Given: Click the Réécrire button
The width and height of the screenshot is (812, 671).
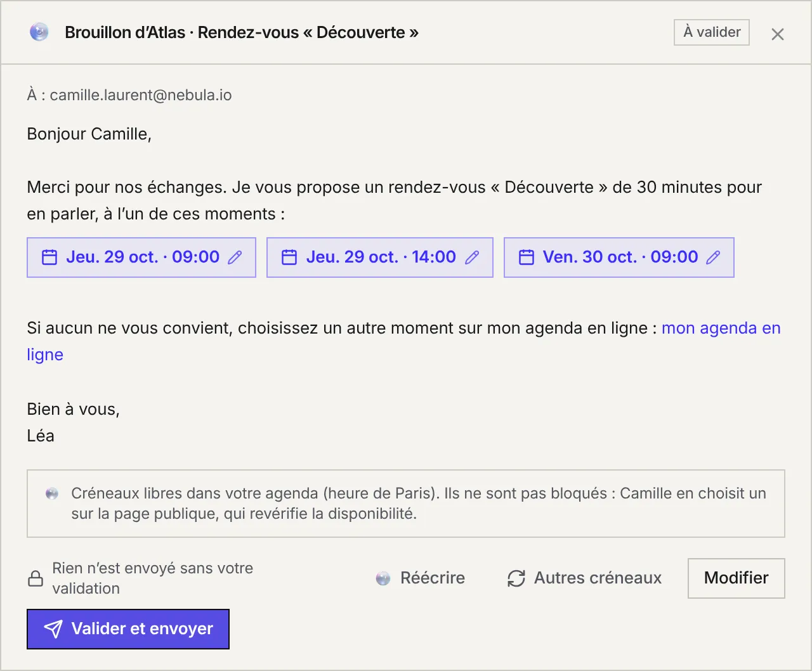Looking at the screenshot, I should point(420,578).
